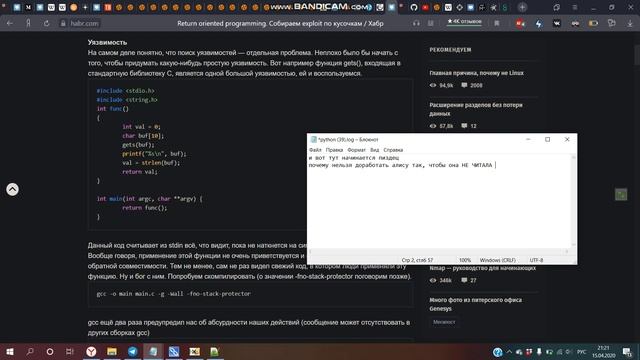Expand the system tray hidden icons chevron

click(509, 351)
